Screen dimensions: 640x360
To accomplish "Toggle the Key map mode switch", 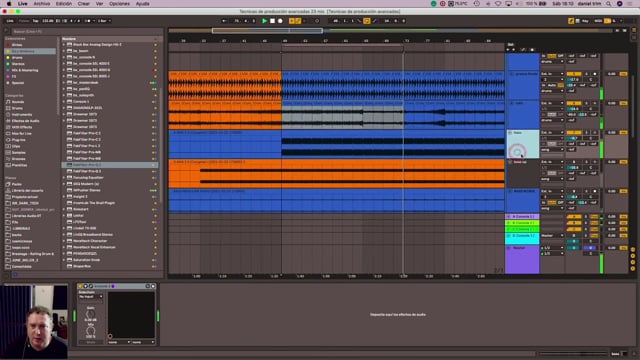I will 585,21.
